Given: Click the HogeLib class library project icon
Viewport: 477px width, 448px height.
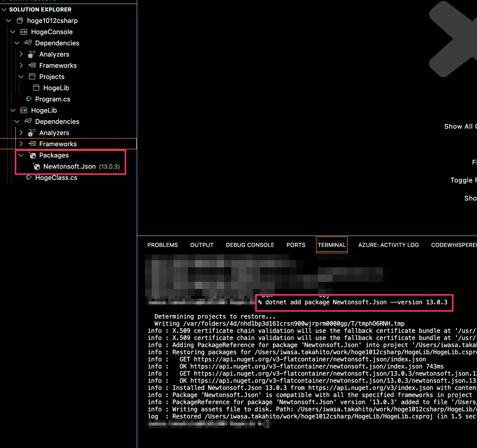Looking at the screenshot, I should click(x=23, y=110).
